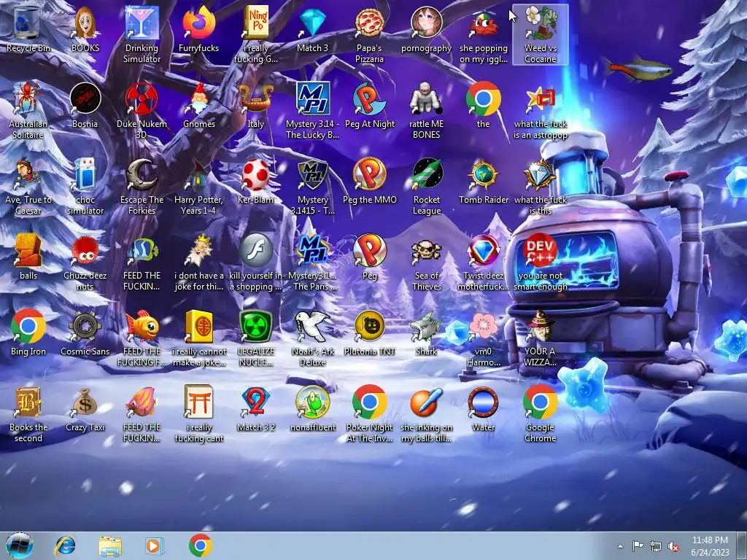The height and width of the screenshot is (560, 747).
Task: Open the Windows Start menu
Action: click(x=20, y=545)
